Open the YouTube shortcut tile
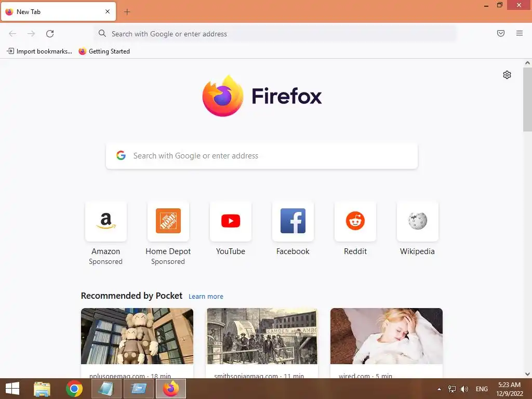 click(231, 221)
